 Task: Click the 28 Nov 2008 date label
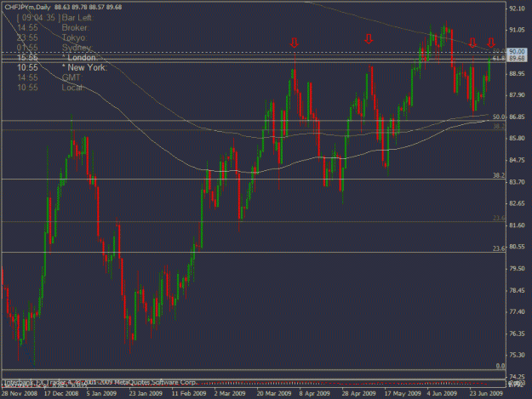(20, 394)
